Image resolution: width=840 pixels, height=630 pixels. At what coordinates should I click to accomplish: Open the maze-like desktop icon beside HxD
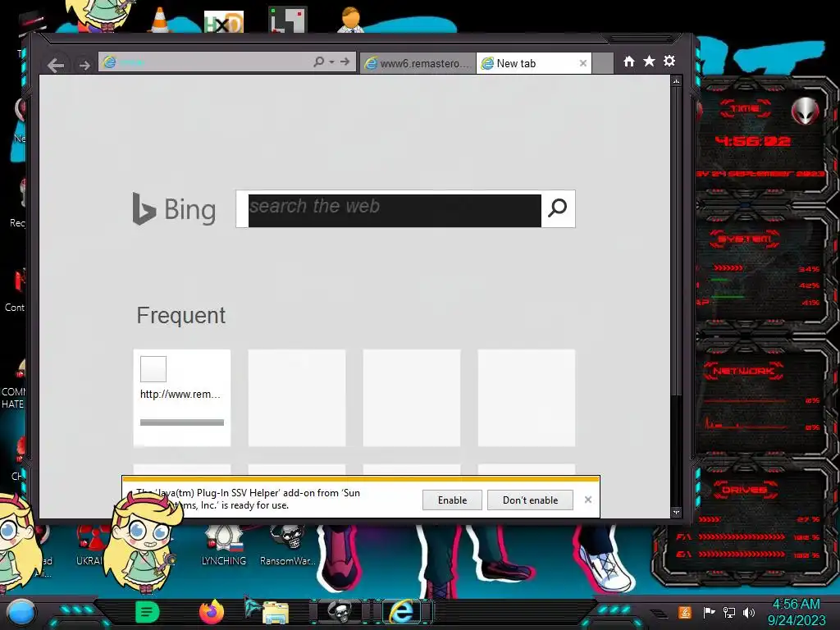pyautogui.click(x=288, y=20)
